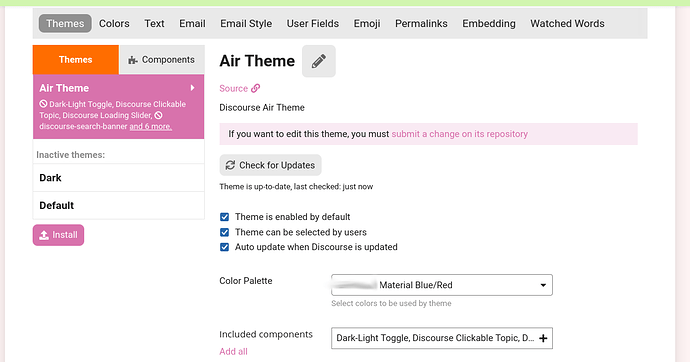Click the Air Theme heading title
The height and width of the screenshot is (362, 690).
(257, 61)
